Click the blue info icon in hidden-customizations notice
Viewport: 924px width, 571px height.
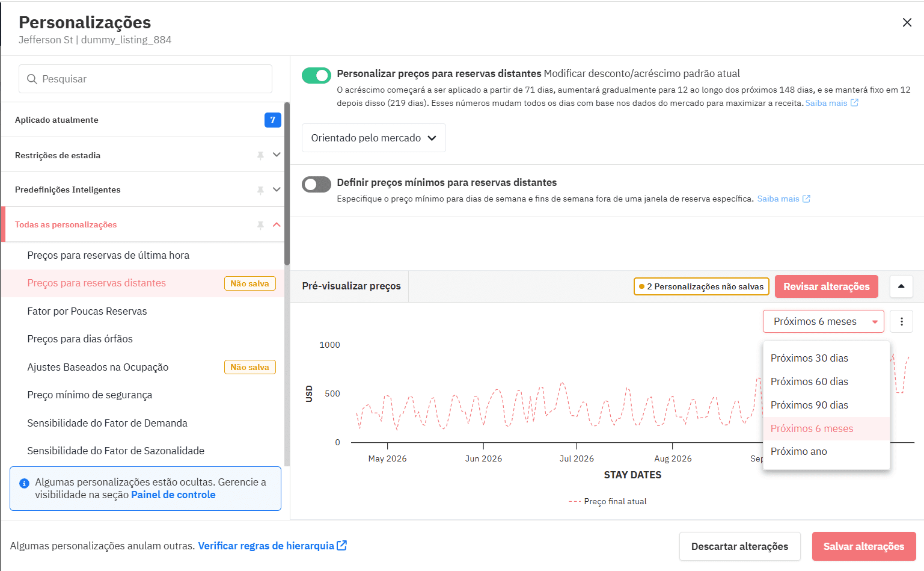25,483
